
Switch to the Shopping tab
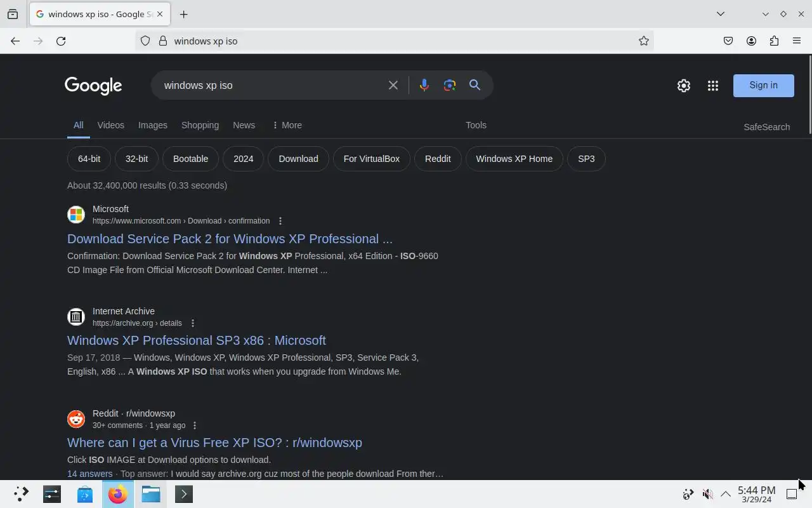[200, 125]
